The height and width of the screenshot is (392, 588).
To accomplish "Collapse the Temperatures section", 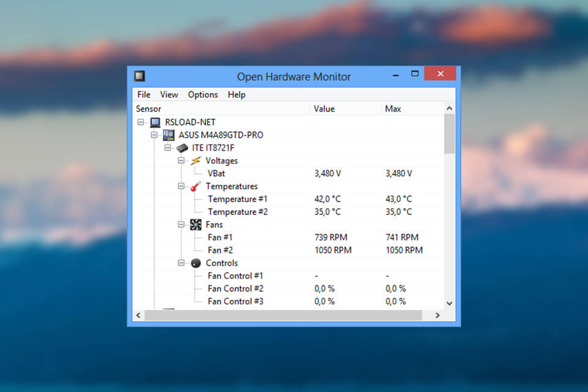I will pos(180,186).
